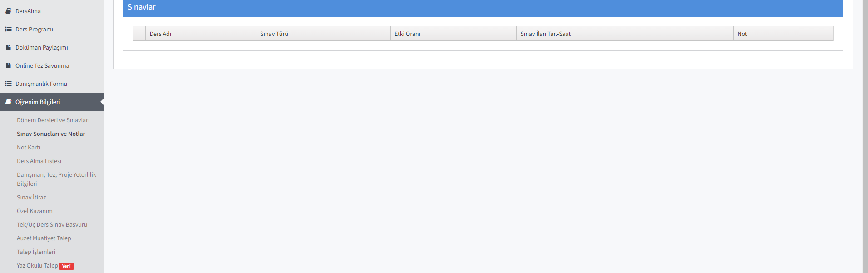Select Sınav Sonuçları ve Notlar submenu

pos(51,134)
